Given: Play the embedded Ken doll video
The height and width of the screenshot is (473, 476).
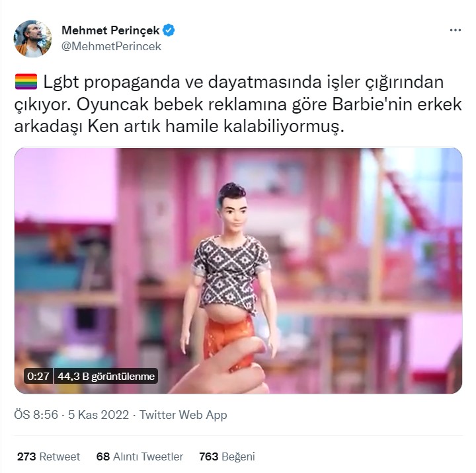Looking at the screenshot, I should pyautogui.click(x=238, y=271).
